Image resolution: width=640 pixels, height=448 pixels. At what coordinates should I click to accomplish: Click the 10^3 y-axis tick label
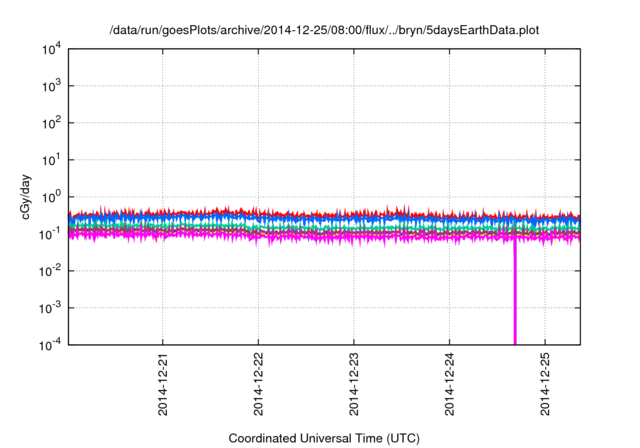[51, 86]
